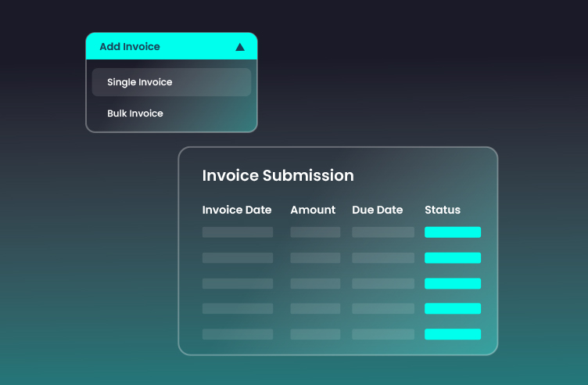Open the third row's status badge
The image size is (588, 385).
pyautogui.click(x=452, y=283)
